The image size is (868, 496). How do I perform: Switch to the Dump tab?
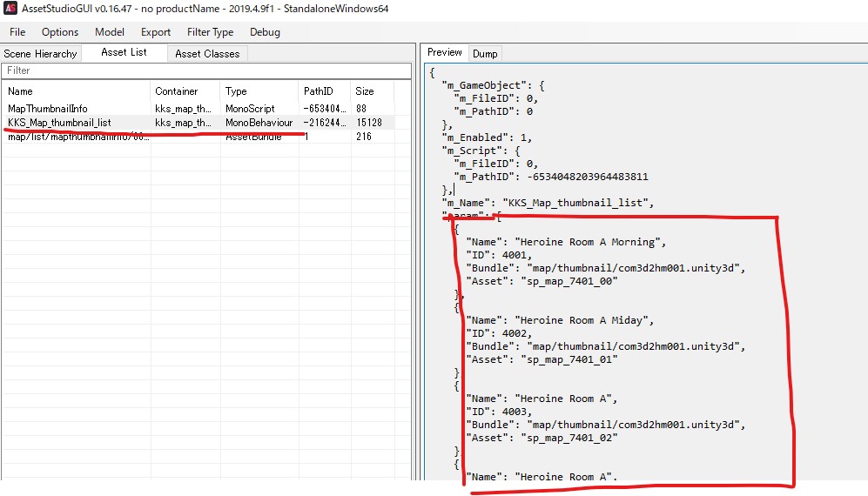485,54
